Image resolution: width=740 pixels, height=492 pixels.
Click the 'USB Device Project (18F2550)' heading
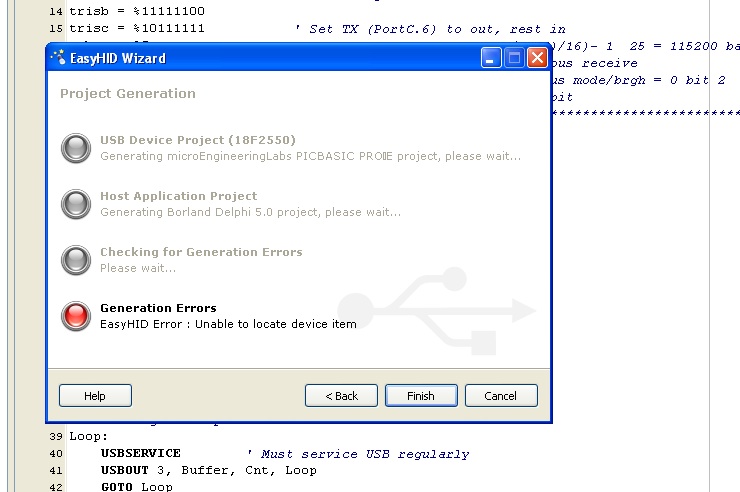198,140
